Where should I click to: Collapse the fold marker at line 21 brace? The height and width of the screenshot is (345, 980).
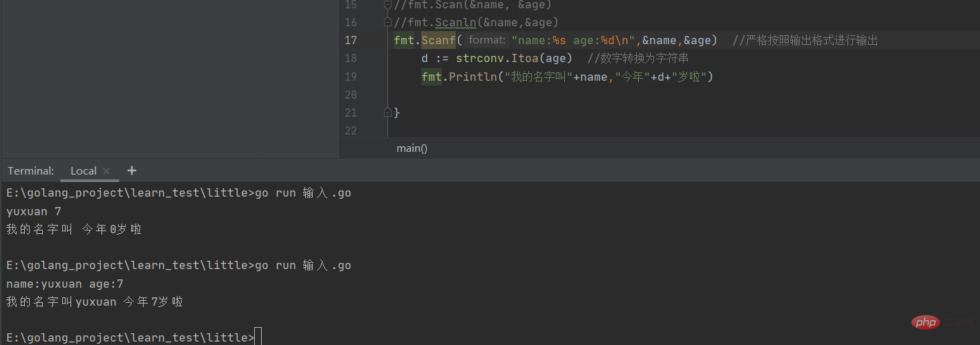[388, 112]
